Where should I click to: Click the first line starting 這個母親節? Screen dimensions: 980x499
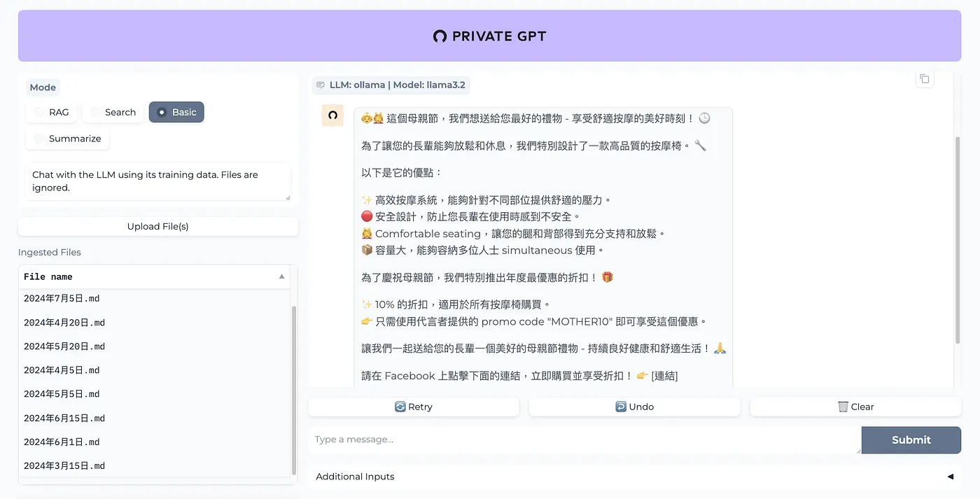tap(535, 119)
